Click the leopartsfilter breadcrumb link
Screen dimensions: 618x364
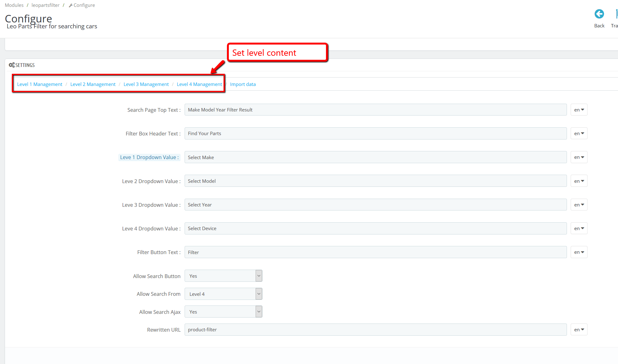[x=45, y=5]
